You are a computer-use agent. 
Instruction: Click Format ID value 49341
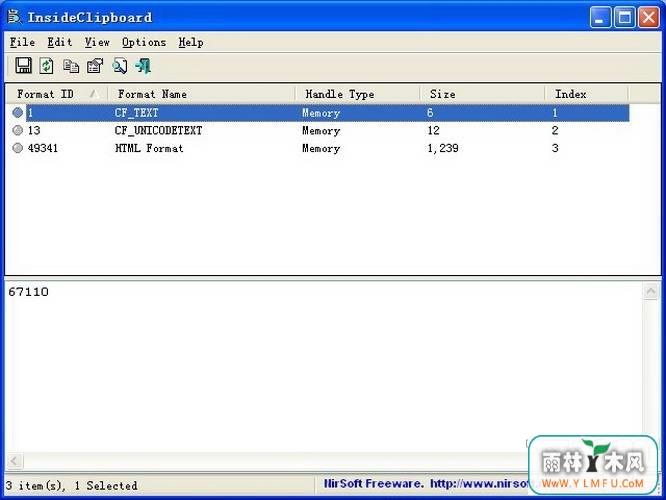(42, 148)
